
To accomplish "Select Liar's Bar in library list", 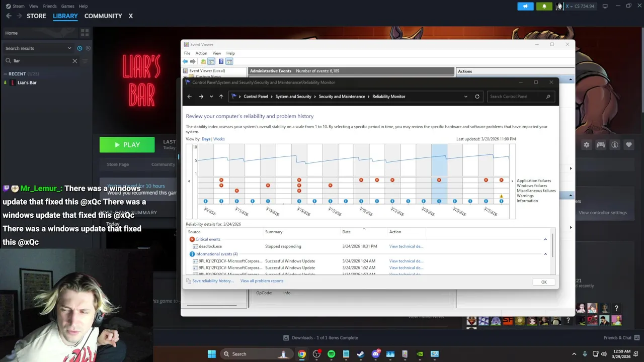I will [27, 82].
